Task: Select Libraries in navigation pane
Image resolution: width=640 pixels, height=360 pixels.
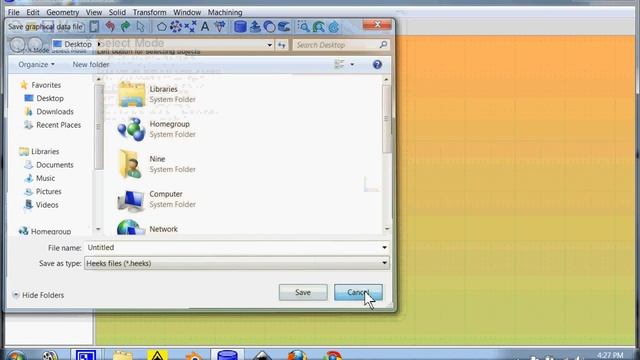Action: (45, 151)
